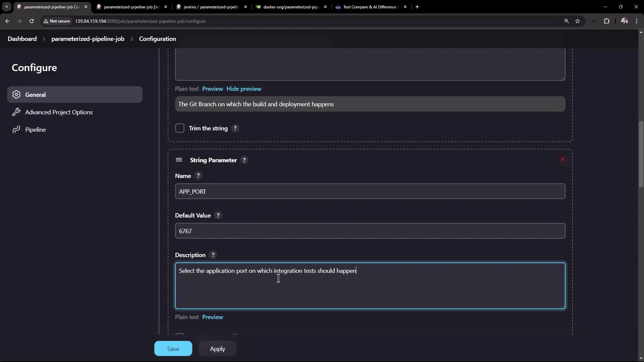Click the help icon beside Trim the string

pos(235,128)
